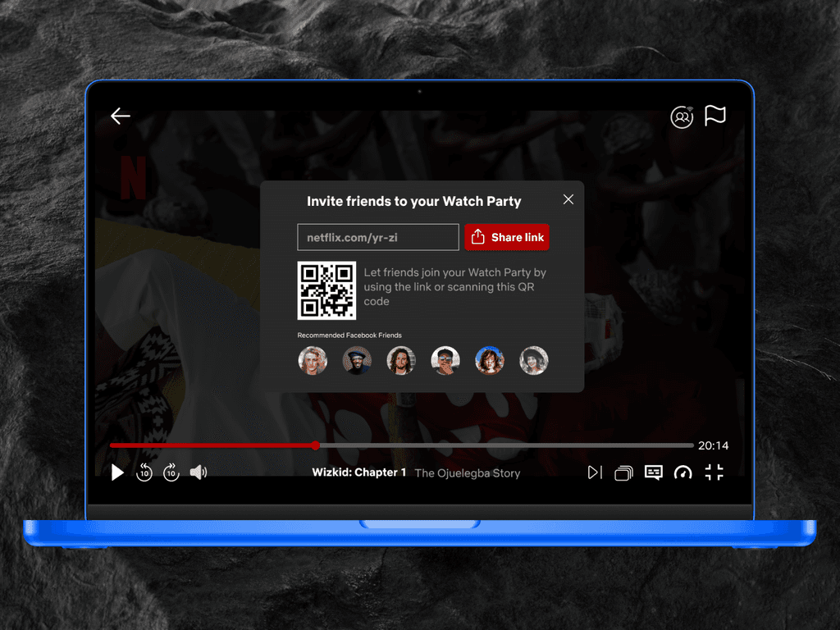Click the Wizkid: Chapter 1 title
This screenshot has height=630, width=840.
coord(359,472)
